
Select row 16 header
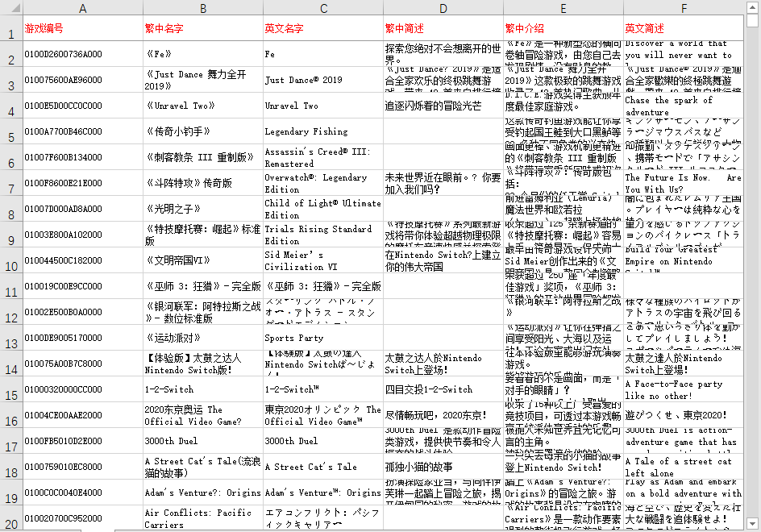point(11,415)
